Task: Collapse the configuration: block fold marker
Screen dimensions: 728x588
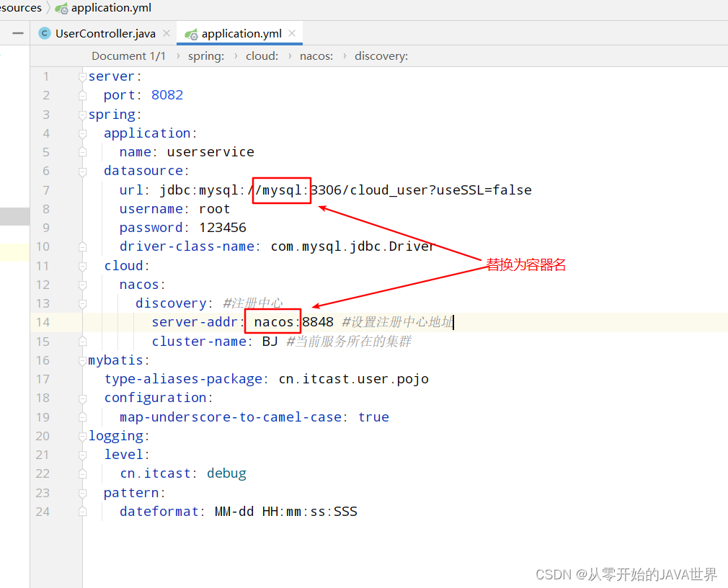Action: 83,398
